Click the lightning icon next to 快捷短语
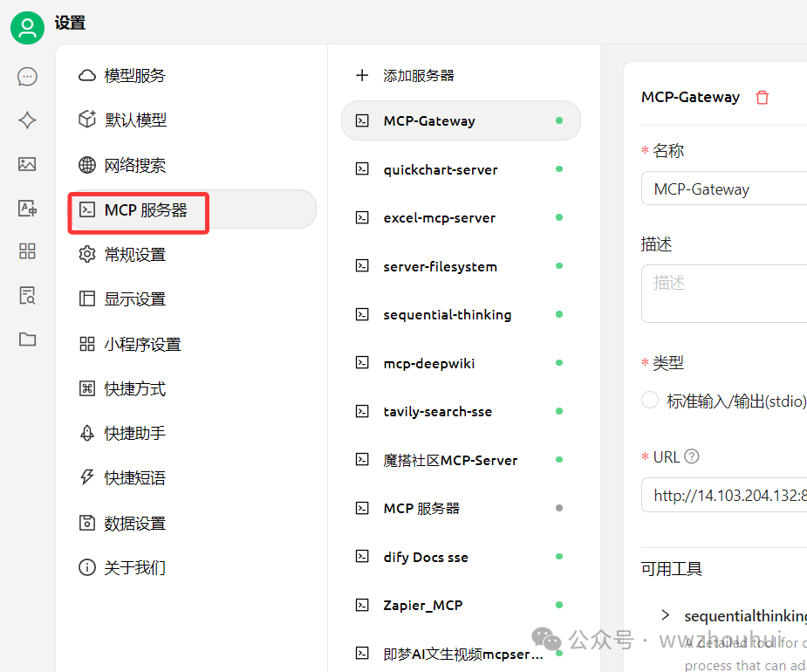807x672 pixels. [87, 477]
